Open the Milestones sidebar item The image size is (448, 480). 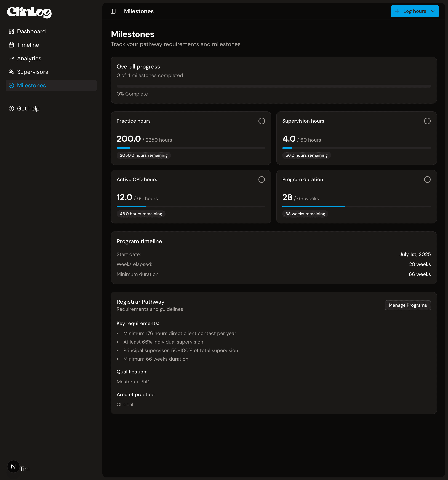pyautogui.click(x=31, y=85)
